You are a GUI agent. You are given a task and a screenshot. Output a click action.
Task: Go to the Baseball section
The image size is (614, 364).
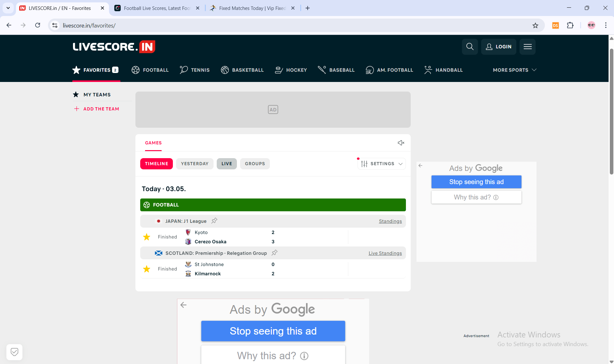click(336, 70)
